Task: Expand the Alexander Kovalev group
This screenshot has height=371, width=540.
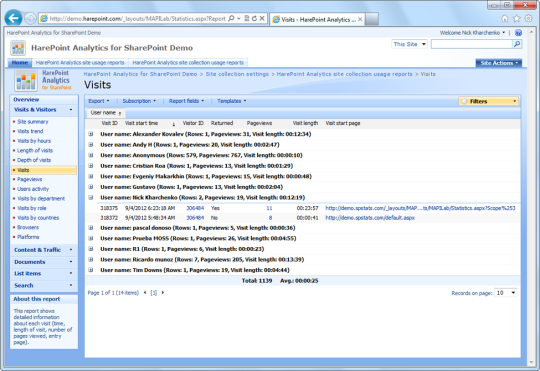Action: point(91,134)
